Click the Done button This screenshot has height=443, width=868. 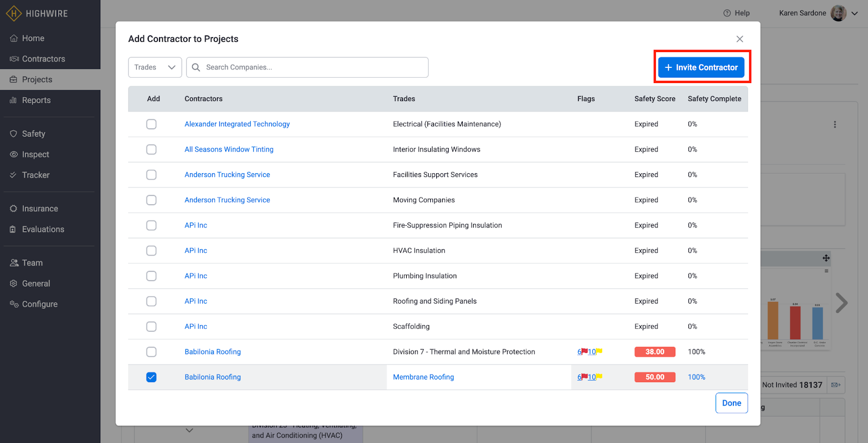(x=731, y=403)
